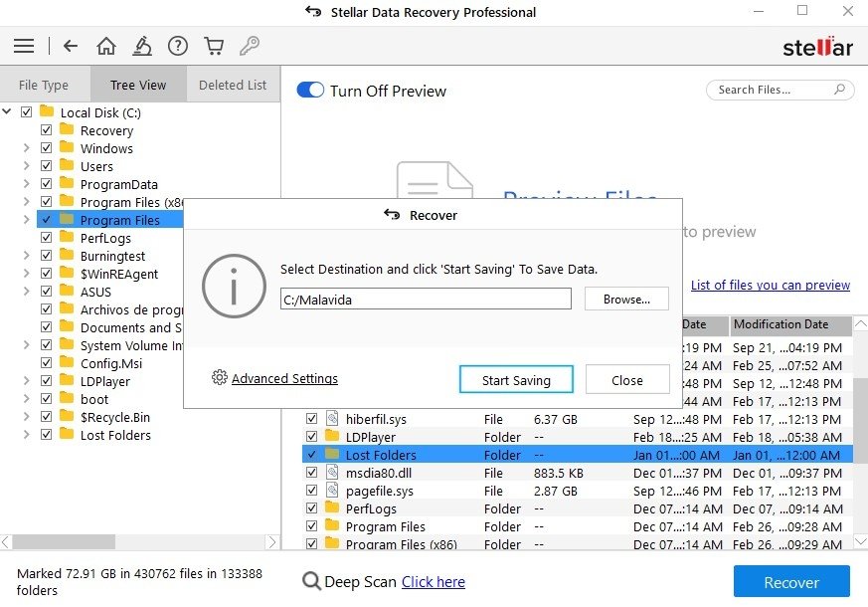Go to the Home screen icon
Image resolution: width=868 pixels, height=607 pixels.
[x=106, y=46]
